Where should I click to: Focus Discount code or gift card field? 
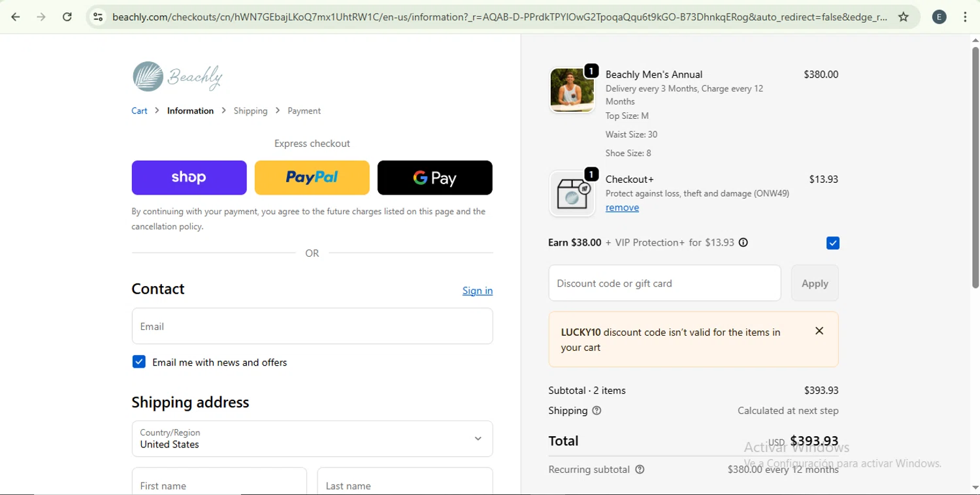pyautogui.click(x=664, y=283)
